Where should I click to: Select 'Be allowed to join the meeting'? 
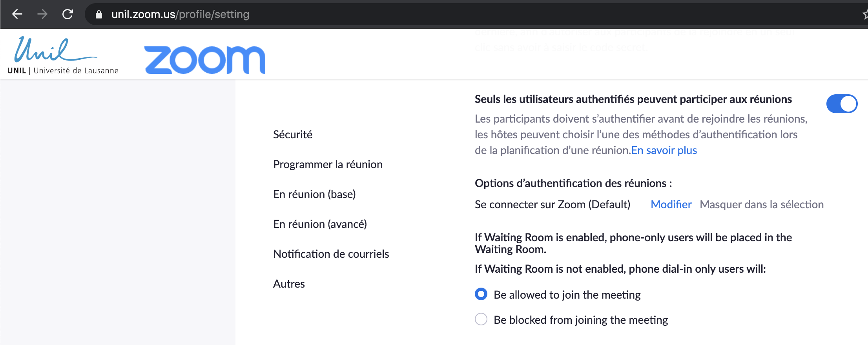(481, 294)
